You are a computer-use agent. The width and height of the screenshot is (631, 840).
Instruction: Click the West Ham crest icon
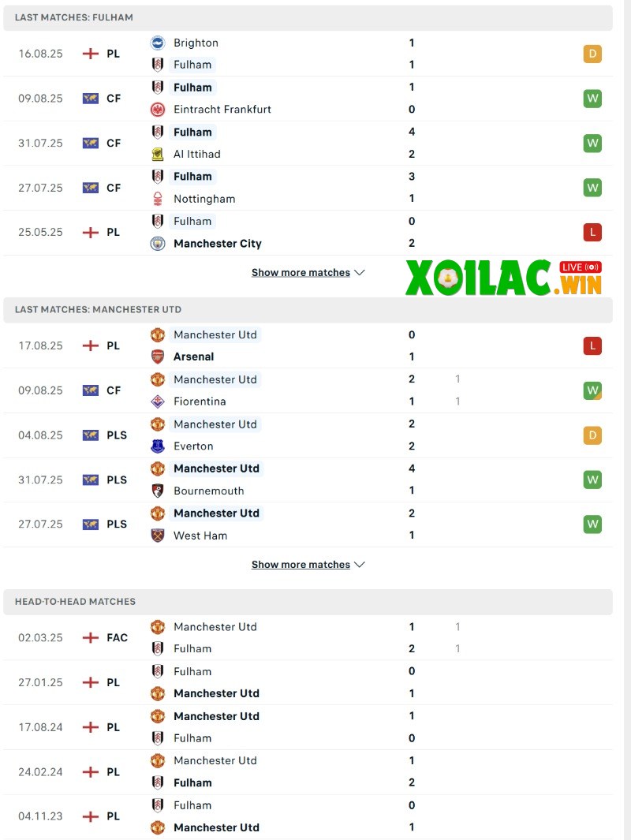point(158,536)
